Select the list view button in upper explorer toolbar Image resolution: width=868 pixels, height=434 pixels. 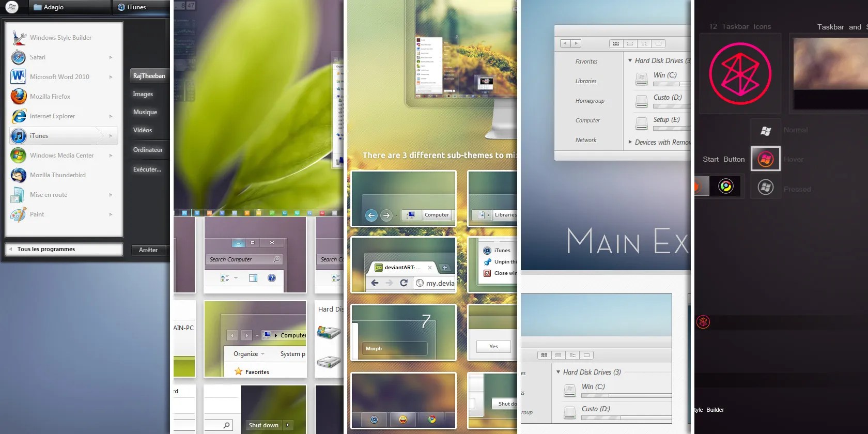630,44
